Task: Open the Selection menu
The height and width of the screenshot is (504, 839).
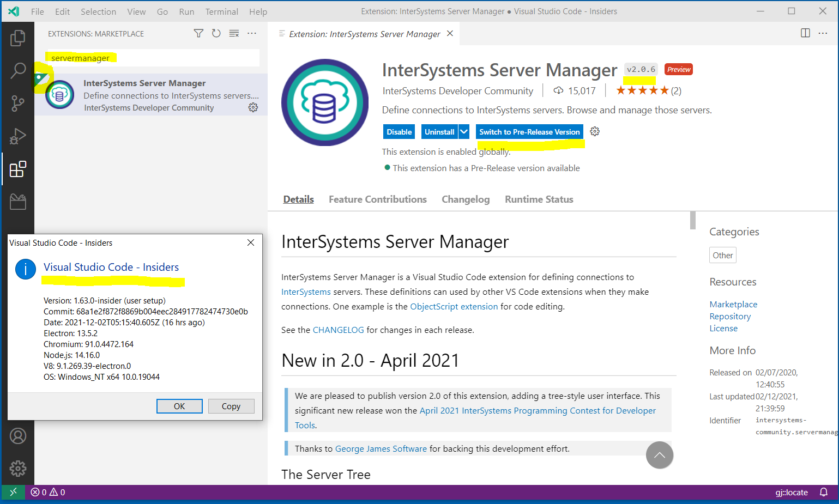Action: 98,11
